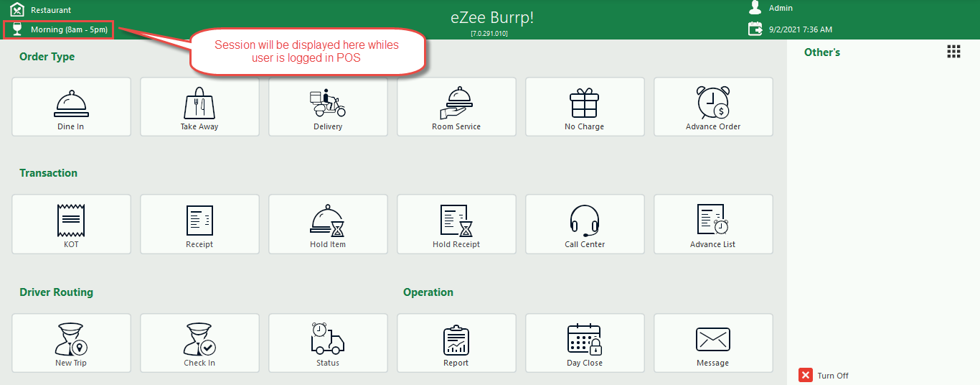This screenshot has width=980, height=385.
Task: Open the Message envelope tile
Action: [713, 343]
